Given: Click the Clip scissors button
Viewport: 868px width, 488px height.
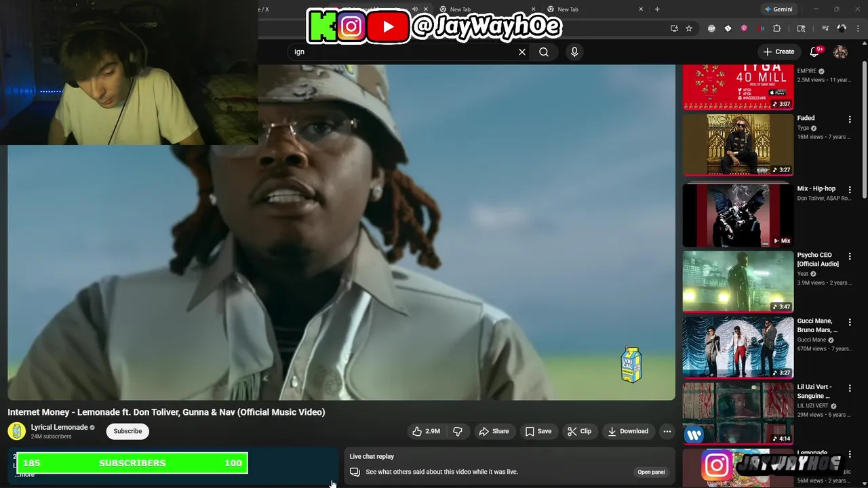Looking at the screenshot, I should coord(580,431).
